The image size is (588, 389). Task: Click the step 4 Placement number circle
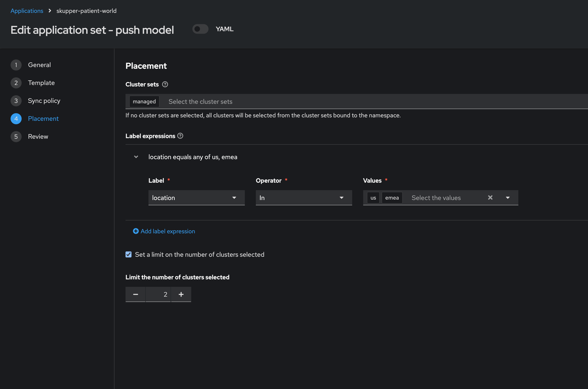pos(16,118)
